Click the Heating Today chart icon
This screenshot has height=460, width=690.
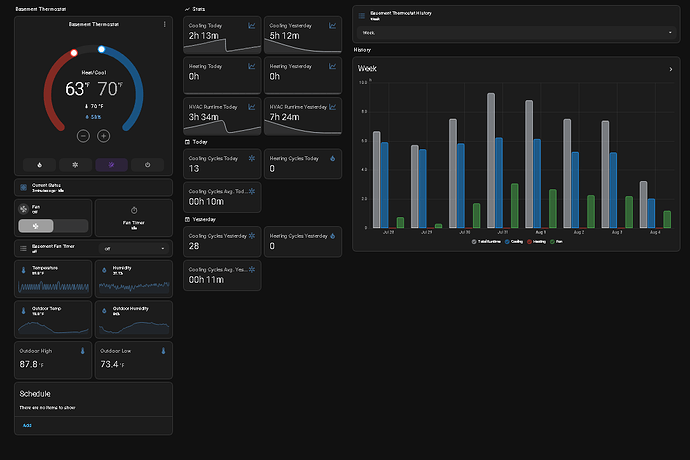252,66
